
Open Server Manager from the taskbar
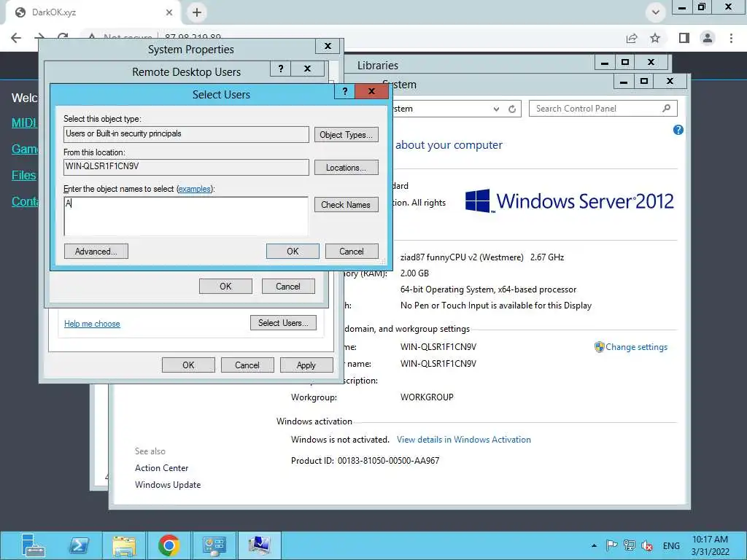coord(33,545)
